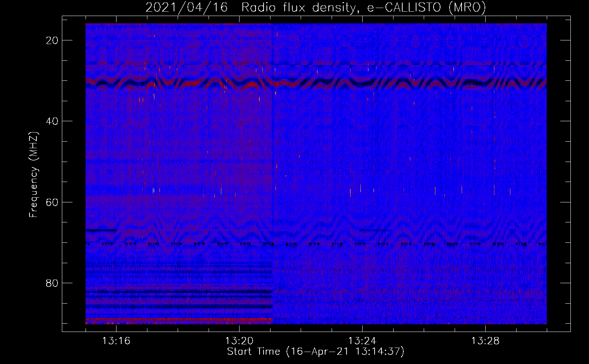Select the 13:20 time tick label

[239, 341]
